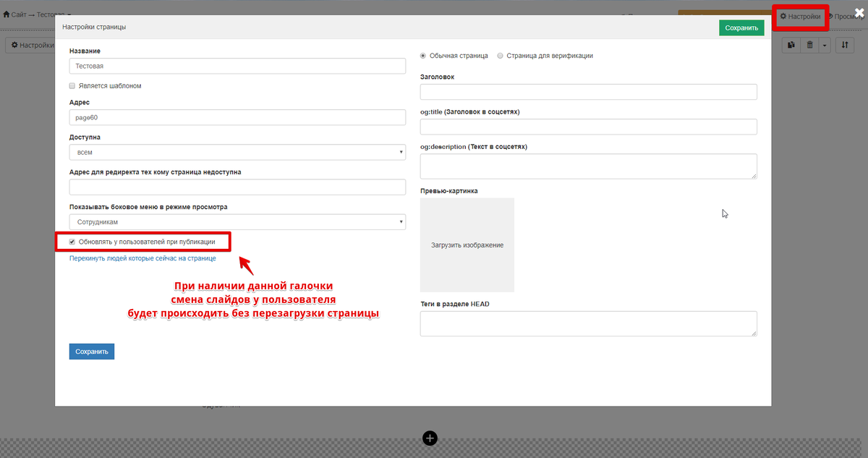Expand the caret next to trash icon

[824, 46]
